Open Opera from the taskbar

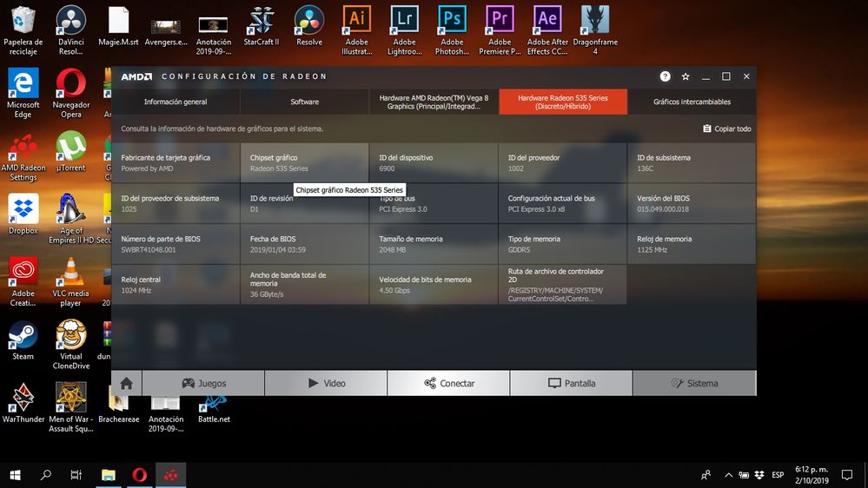tap(140, 475)
